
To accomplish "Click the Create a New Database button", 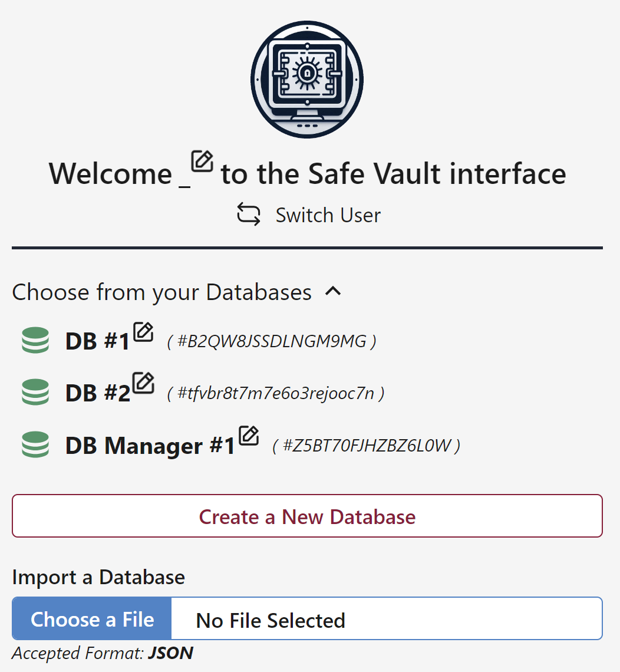I will (x=307, y=516).
